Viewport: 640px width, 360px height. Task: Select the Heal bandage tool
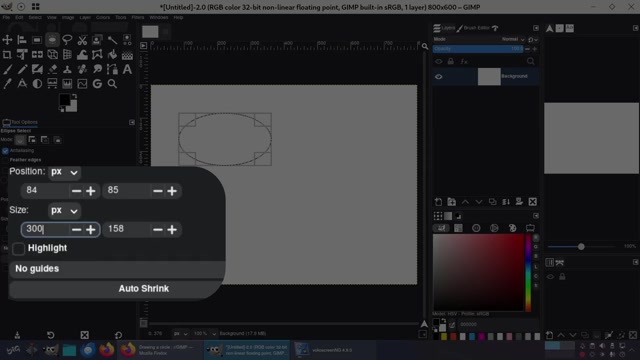(82, 69)
